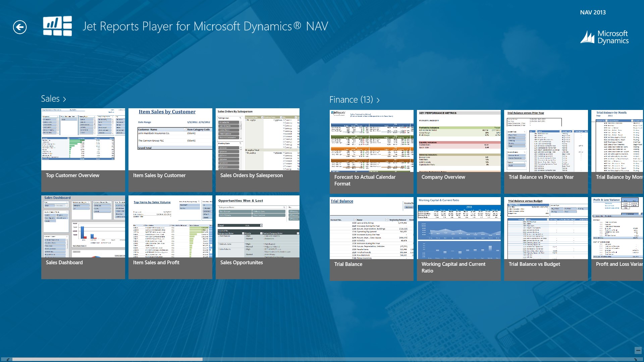Expand the Finance (13) group header
The width and height of the screenshot is (644, 362).
coord(354,100)
